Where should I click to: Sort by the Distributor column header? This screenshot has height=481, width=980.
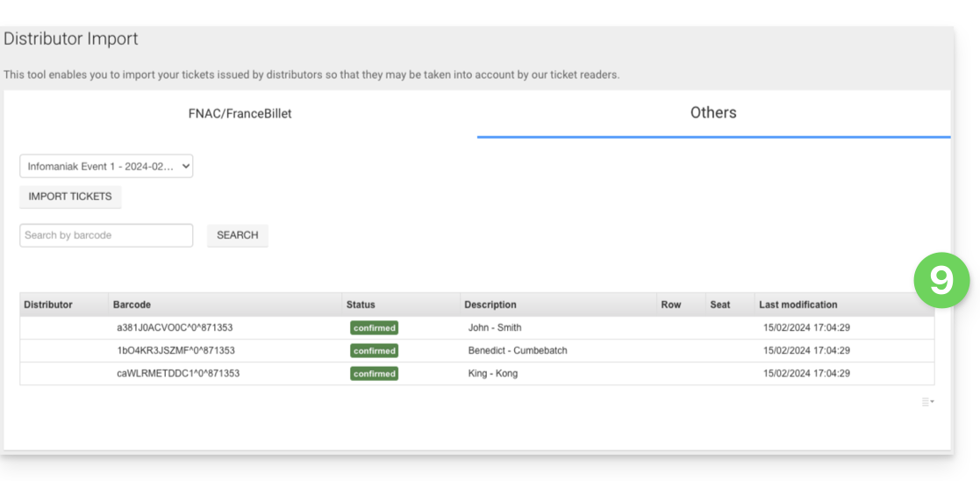coord(48,305)
